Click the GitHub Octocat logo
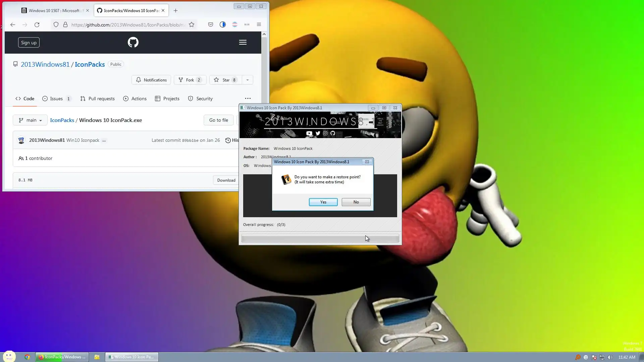 [133, 42]
